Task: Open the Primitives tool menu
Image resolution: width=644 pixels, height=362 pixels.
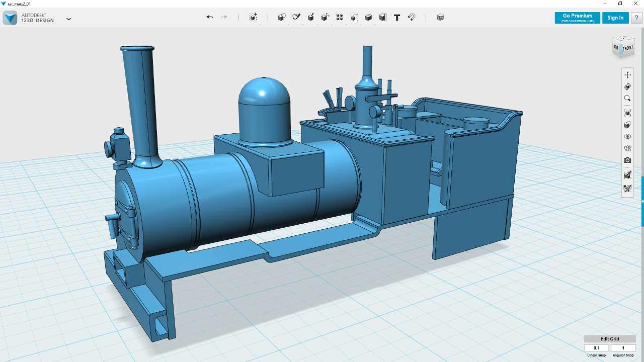Action: coord(282,17)
